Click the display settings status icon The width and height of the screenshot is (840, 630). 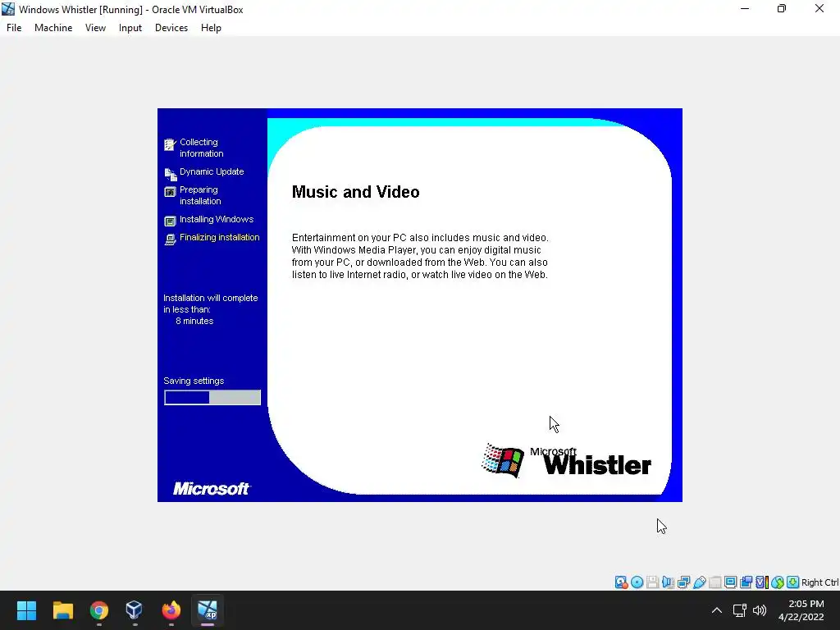click(730, 582)
